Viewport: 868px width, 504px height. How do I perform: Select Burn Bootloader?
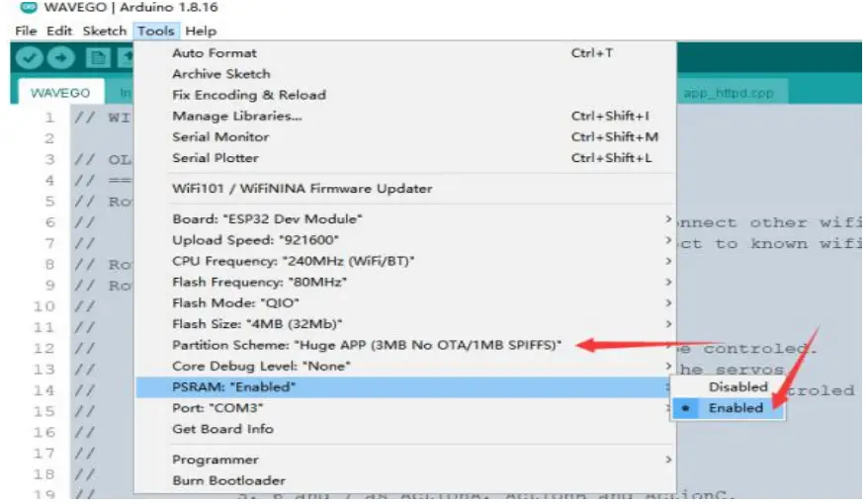(x=405, y=480)
